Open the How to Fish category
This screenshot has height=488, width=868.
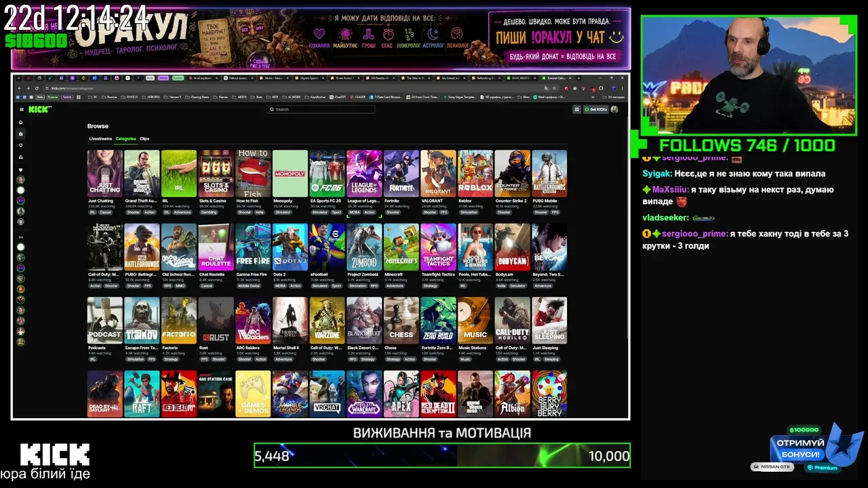point(253,174)
